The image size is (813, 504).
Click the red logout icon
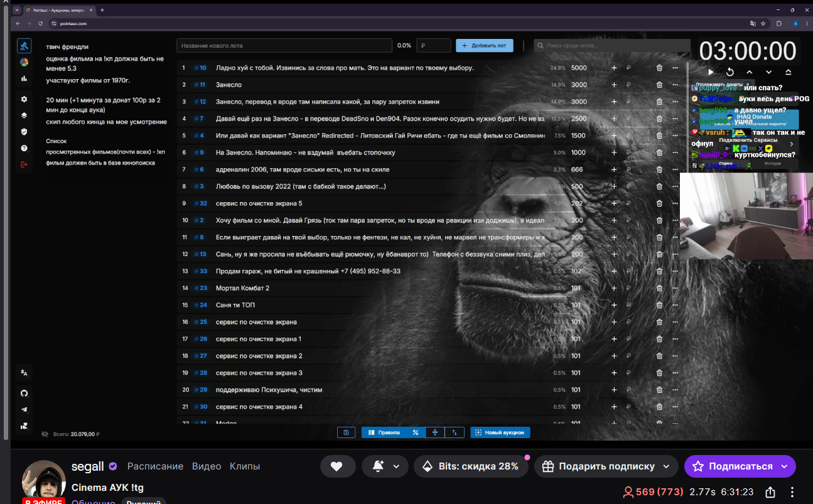pos(24,164)
